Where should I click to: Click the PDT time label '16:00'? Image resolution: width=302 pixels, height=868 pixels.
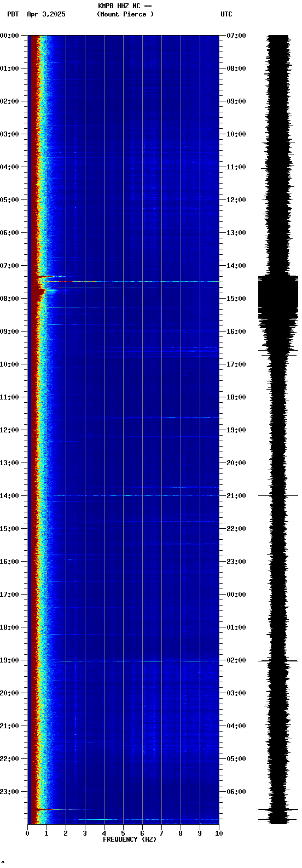click(x=9, y=561)
